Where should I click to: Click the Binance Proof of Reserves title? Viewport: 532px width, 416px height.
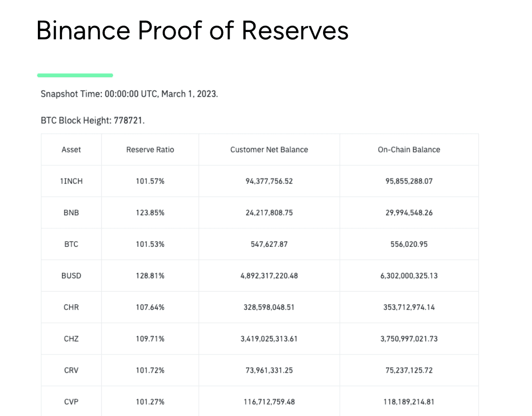192,30
